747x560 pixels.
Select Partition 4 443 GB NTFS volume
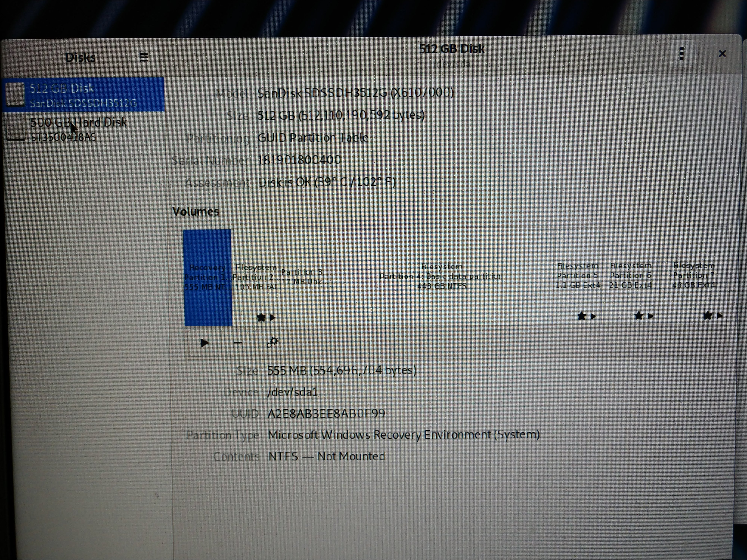click(x=441, y=276)
